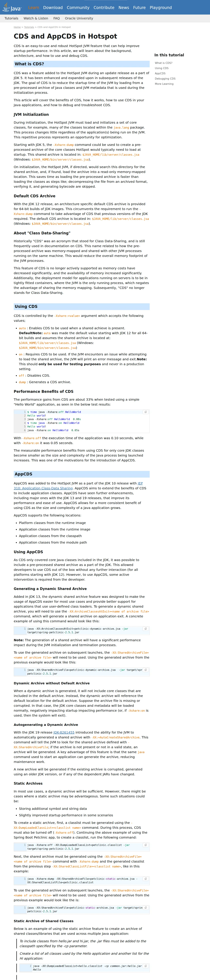The image size is (210, 980).
Task: Open the Learn menu item
Action: (x=34, y=8)
